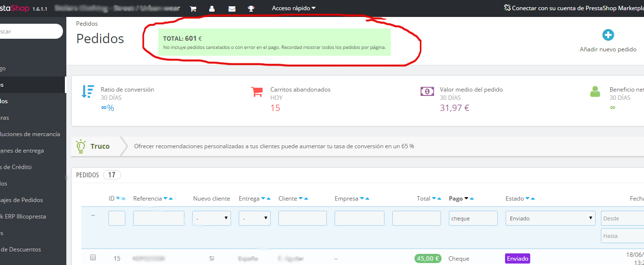Click the 31,97 € average order value
Screen dimensions: 644x265
454,108
